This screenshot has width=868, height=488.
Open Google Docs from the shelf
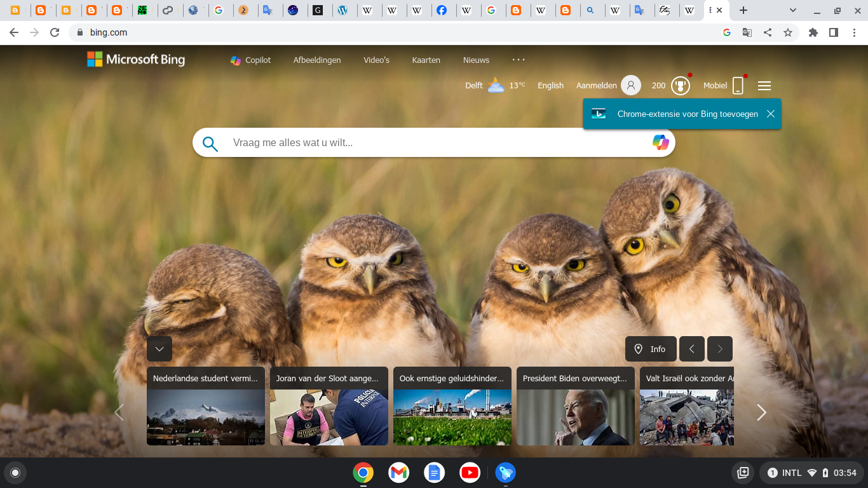pyautogui.click(x=435, y=473)
